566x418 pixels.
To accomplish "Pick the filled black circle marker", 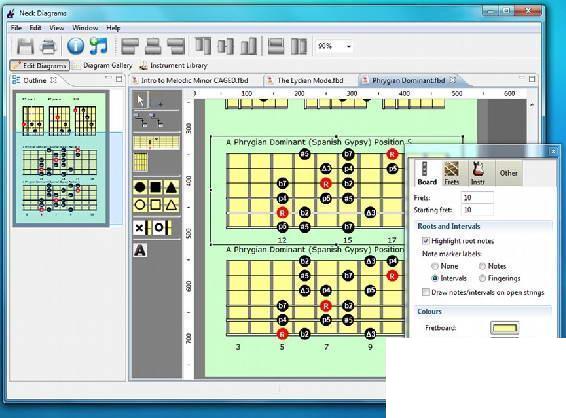I will 140,187.
